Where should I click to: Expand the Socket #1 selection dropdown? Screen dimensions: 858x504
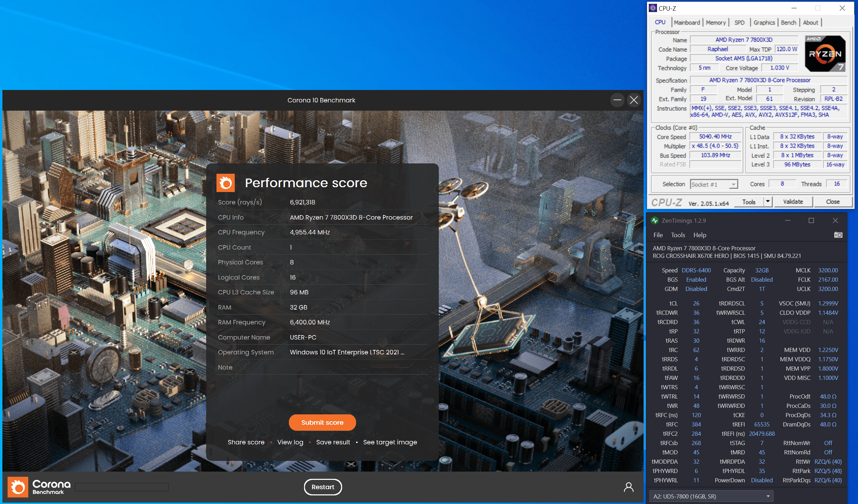pyautogui.click(x=734, y=184)
